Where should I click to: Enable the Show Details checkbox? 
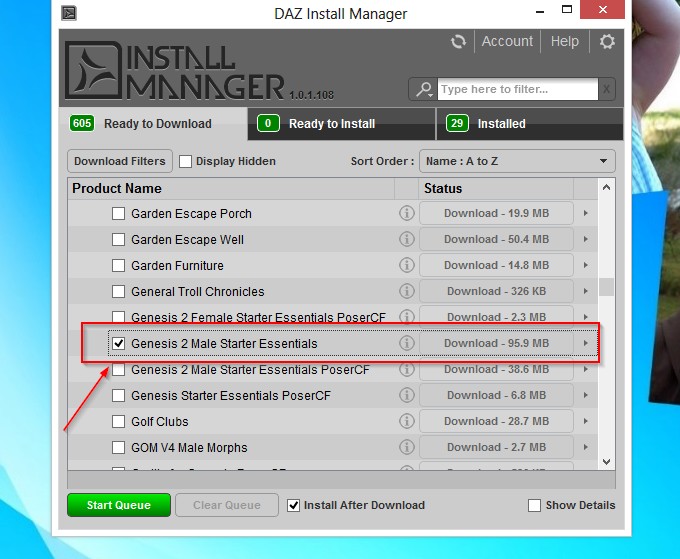pos(534,505)
